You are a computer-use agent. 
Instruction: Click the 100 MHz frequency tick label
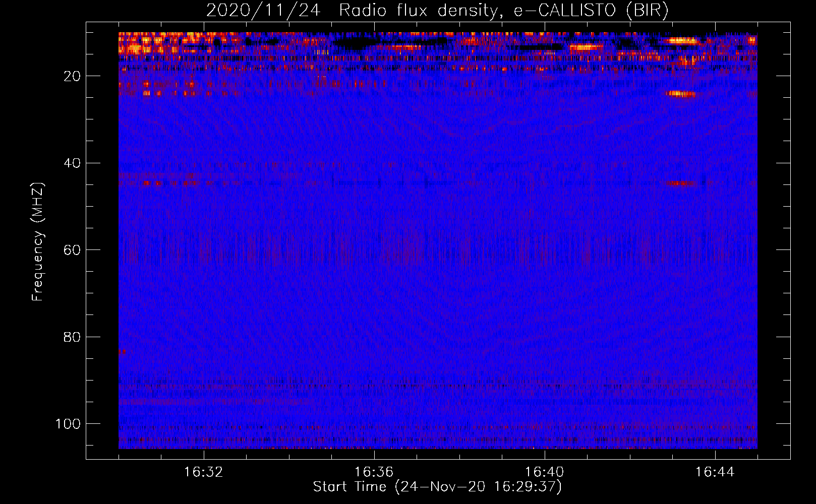(x=68, y=424)
